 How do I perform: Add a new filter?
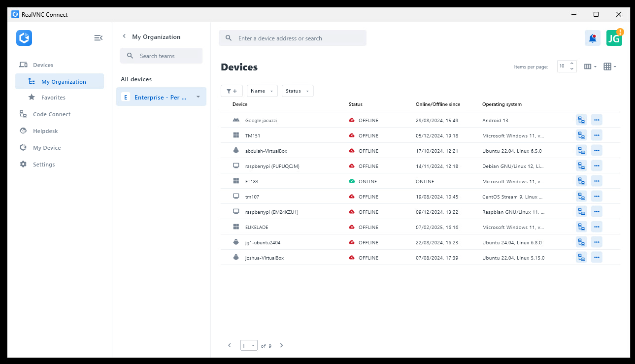pos(232,91)
